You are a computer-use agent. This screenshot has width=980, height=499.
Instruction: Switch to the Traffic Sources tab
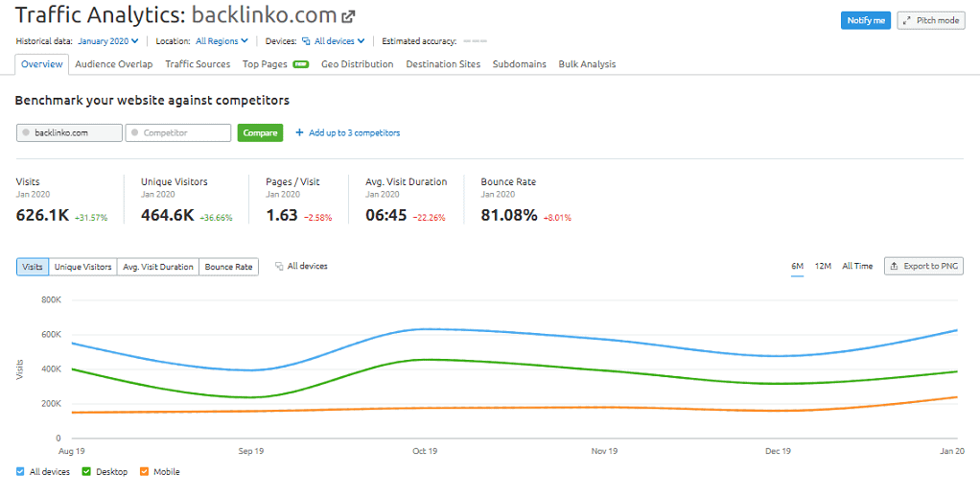198,63
